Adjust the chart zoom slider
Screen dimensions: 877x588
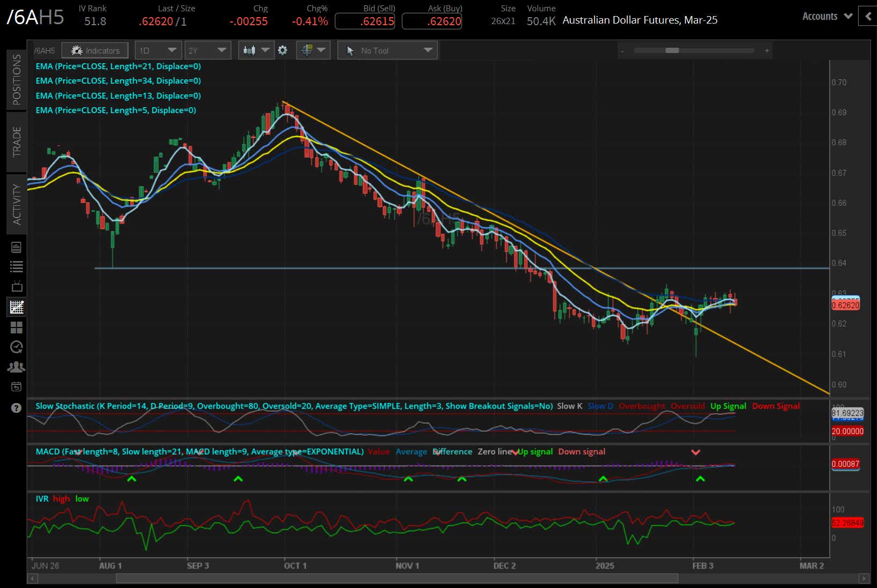pos(672,50)
